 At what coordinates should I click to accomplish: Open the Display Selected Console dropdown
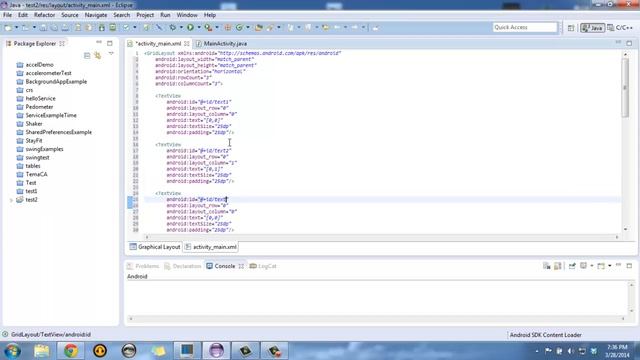click(x=592, y=266)
